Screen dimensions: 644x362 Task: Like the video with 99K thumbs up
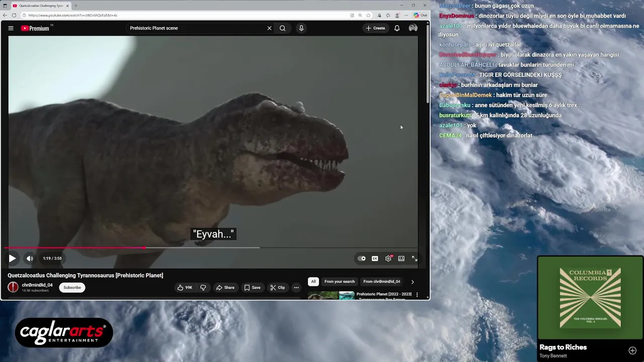(x=185, y=288)
